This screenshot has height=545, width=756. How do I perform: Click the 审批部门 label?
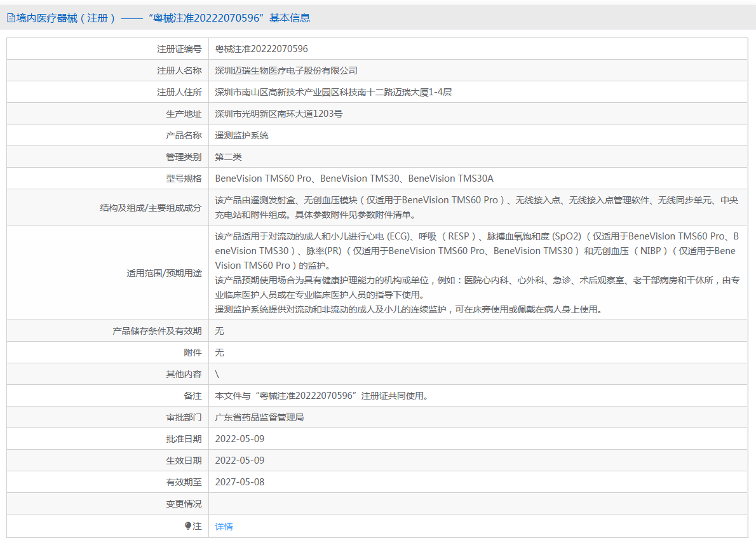pyautogui.click(x=184, y=418)
